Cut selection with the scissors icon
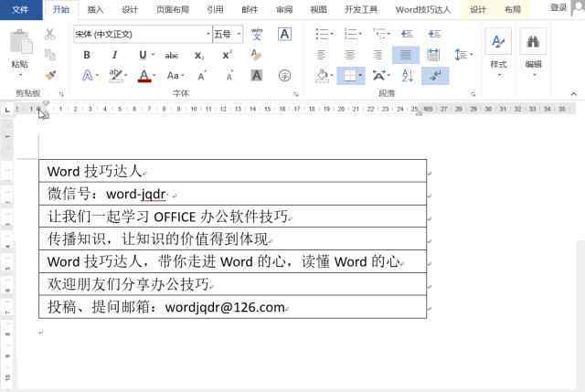This screenshot has width=585, height=392. coord(49,35)
